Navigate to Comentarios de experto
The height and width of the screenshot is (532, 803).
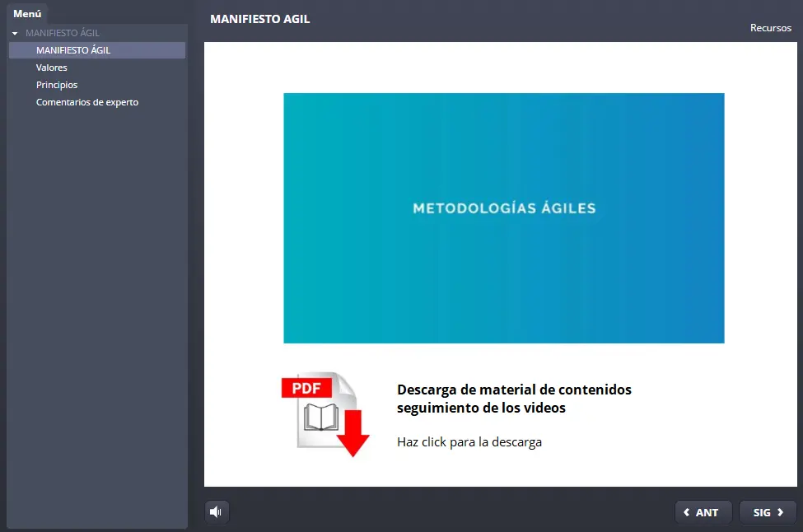87,102
